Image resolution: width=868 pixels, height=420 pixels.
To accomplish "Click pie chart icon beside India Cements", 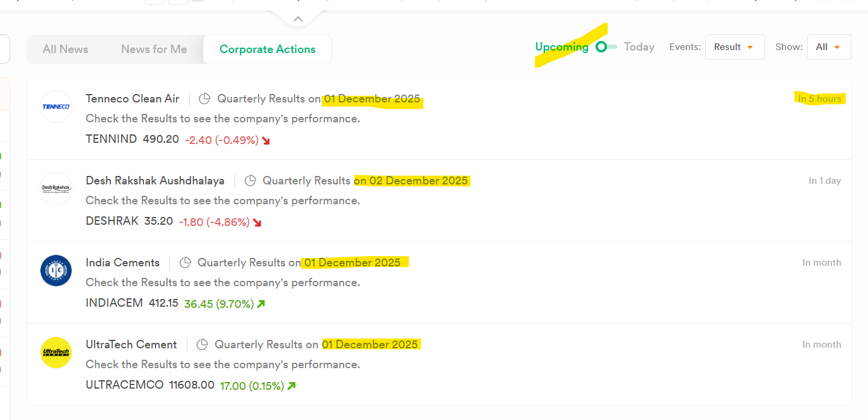I will tap(186, 263).
